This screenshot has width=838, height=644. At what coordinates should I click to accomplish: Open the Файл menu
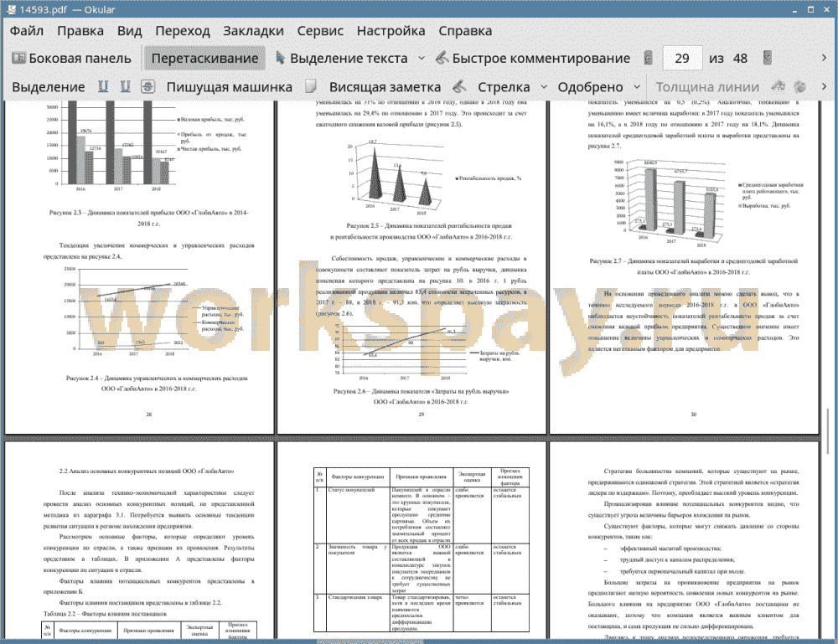point(26,31)
